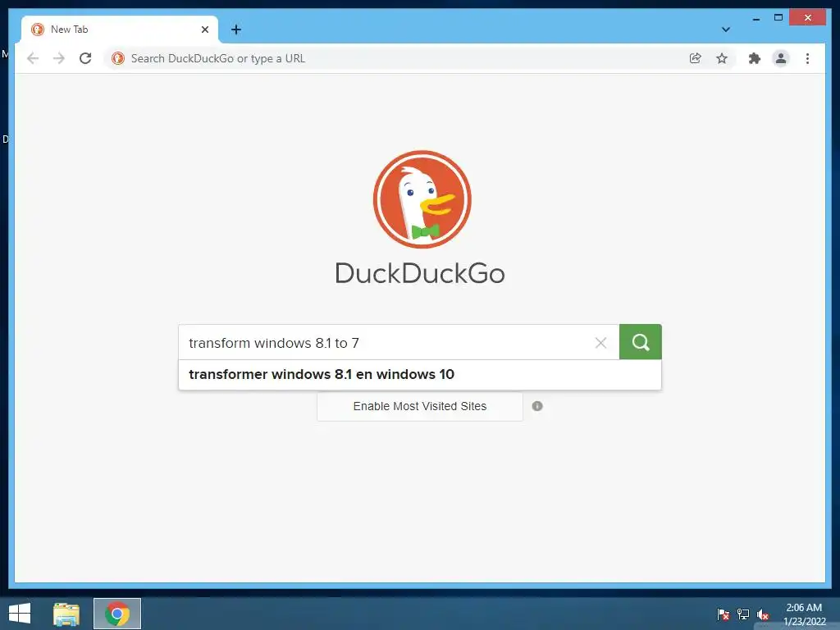Open the Extensions puzzle icon
This screenshot has height=630, width=840.
755,58
